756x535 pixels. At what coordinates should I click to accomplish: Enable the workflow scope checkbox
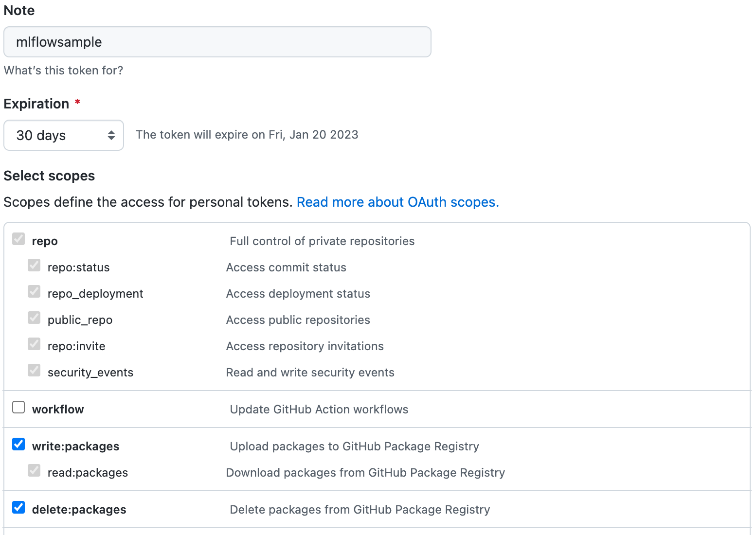pyautogui.click(x=18, y=407)
